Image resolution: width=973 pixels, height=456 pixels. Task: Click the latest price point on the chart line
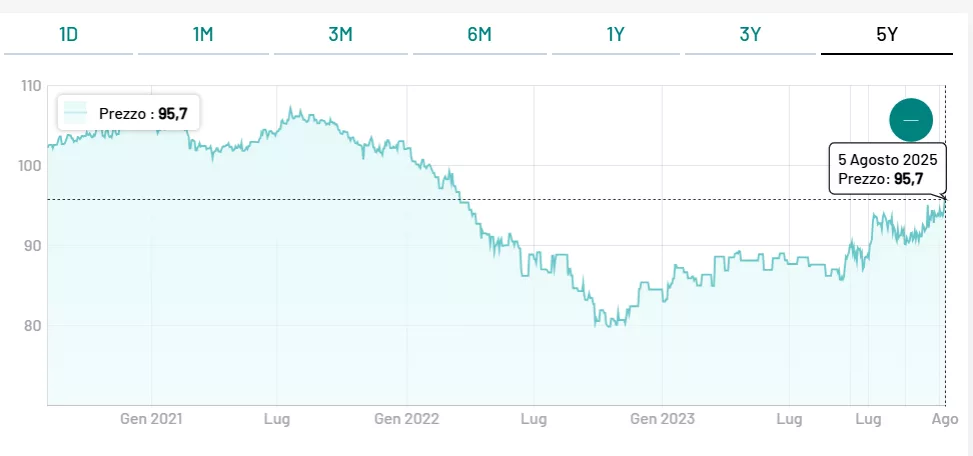tap(945, 200)
